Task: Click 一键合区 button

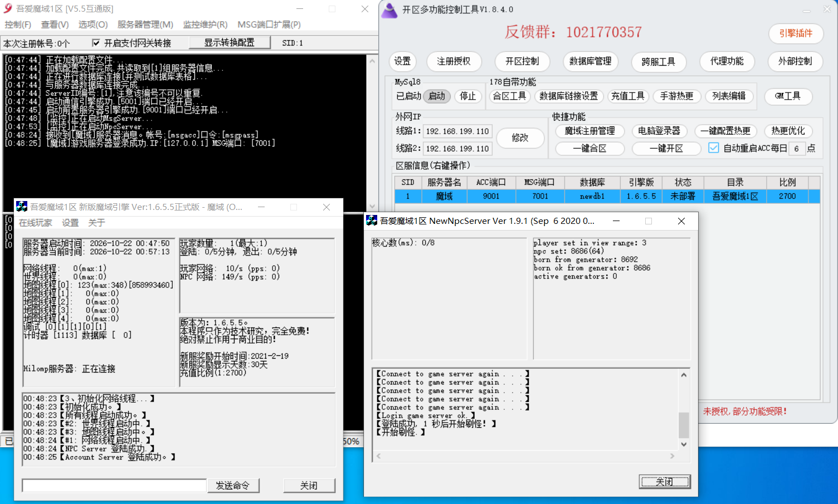Action: tap(590, 149)
